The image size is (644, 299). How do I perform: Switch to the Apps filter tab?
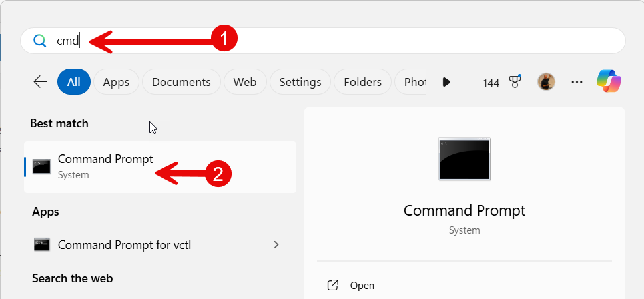tap(116, 82)
